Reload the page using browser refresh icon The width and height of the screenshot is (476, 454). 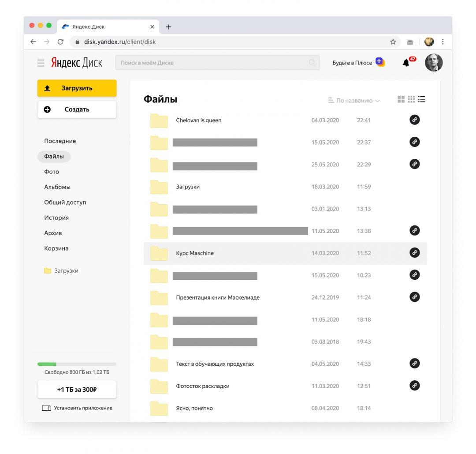pyautogui.click(x=60, y=42)
